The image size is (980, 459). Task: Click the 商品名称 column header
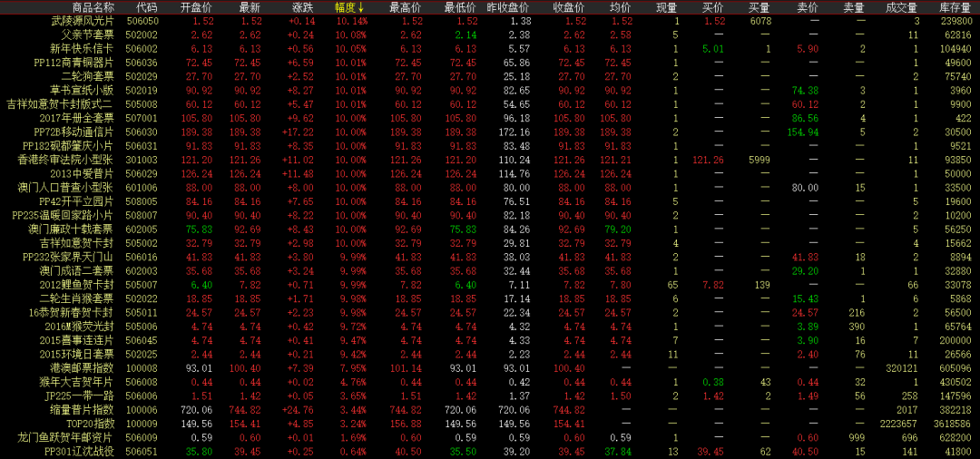(x=93, y=7)
